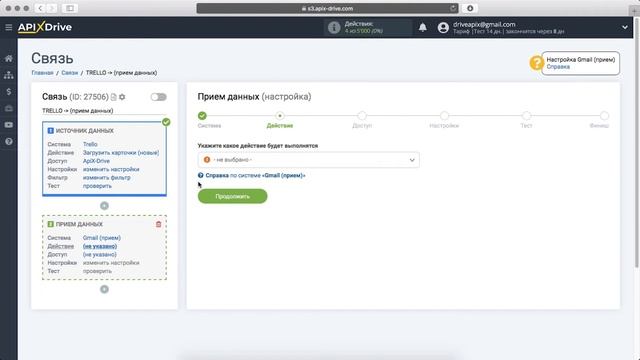Click изменить настройки in the data source block
The height and width of the screenshot is (360, 640).
pyautogui.click(x=111, y=169)
